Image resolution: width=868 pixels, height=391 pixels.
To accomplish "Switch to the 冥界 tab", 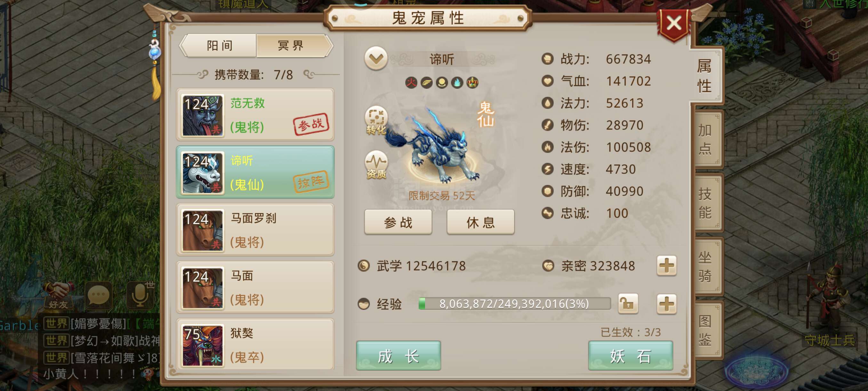I will (x=291, y=46).
